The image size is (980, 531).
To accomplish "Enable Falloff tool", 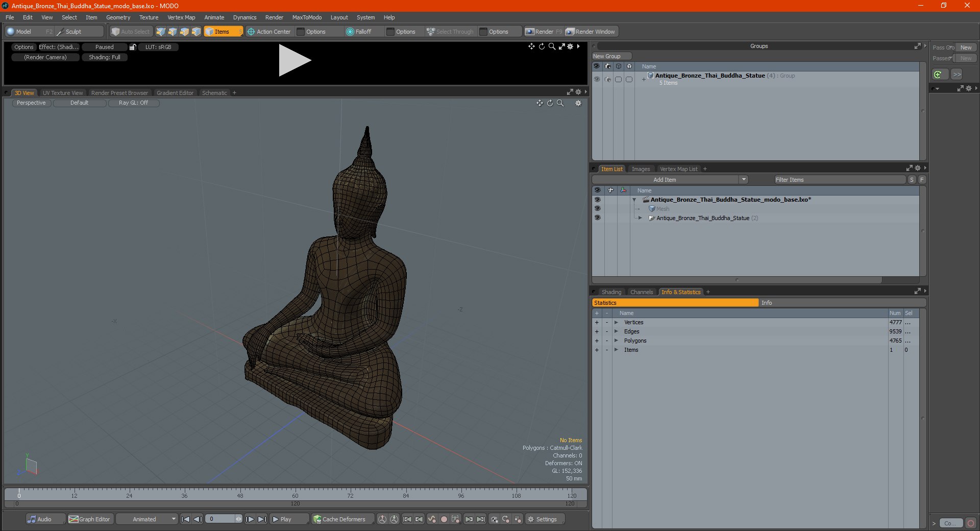I will pyautogui.click(x=359, y=32).
